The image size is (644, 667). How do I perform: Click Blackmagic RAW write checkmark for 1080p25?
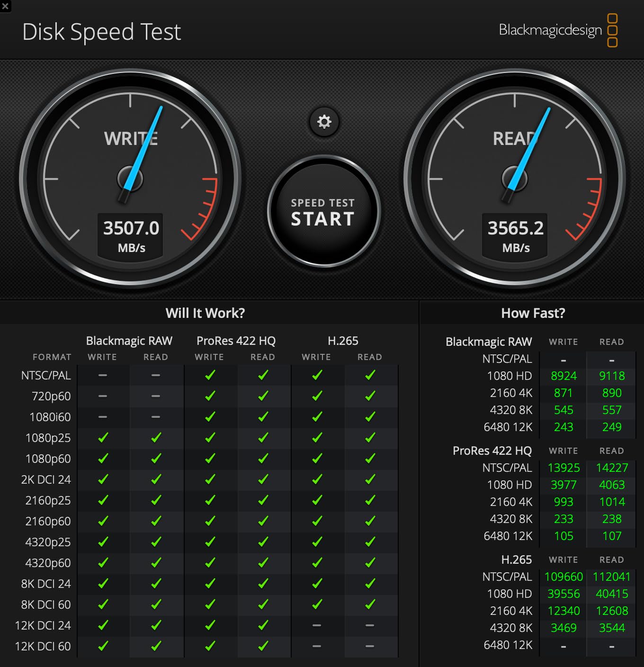point(103,437)
